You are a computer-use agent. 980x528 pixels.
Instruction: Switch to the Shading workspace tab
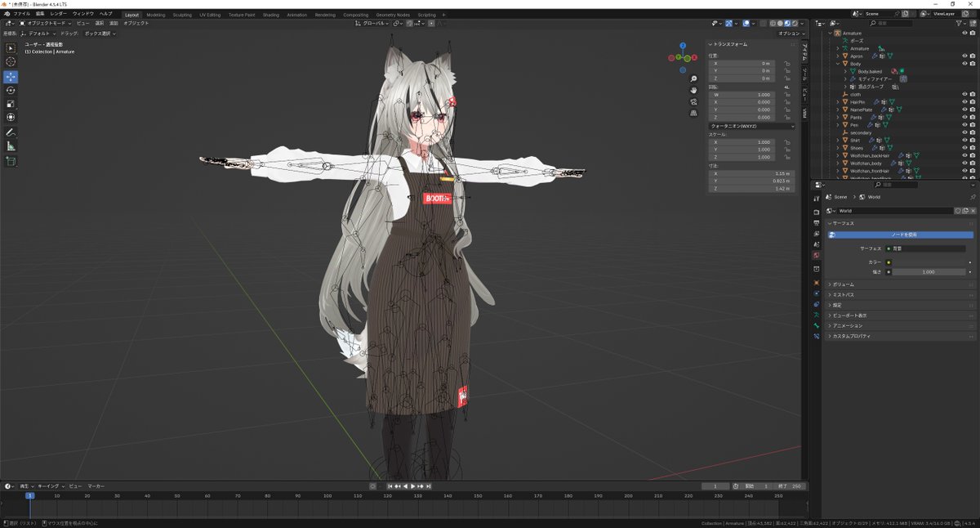[271, 15]
